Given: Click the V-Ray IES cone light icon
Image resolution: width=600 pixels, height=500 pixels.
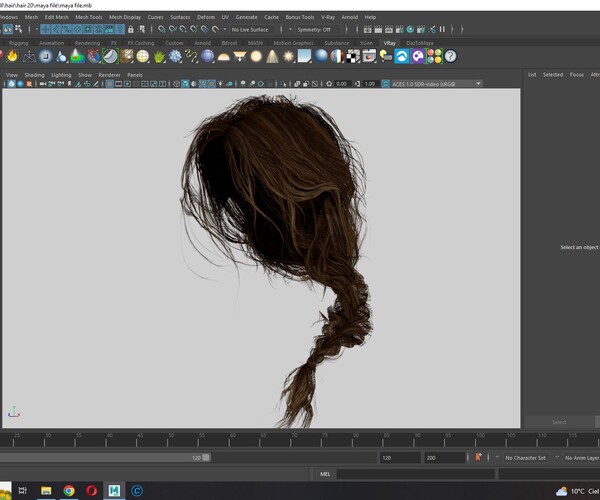Looking at the screenshot, I should tap(272, 57).
